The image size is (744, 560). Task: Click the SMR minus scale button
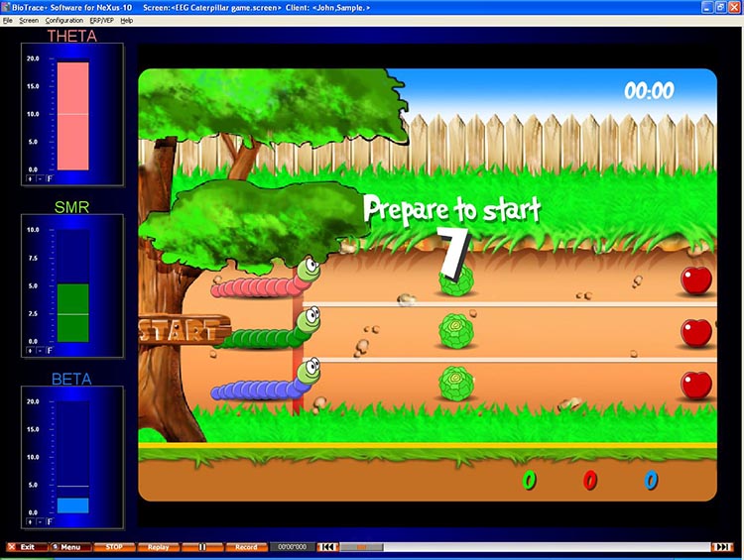[x=40, y=351]
